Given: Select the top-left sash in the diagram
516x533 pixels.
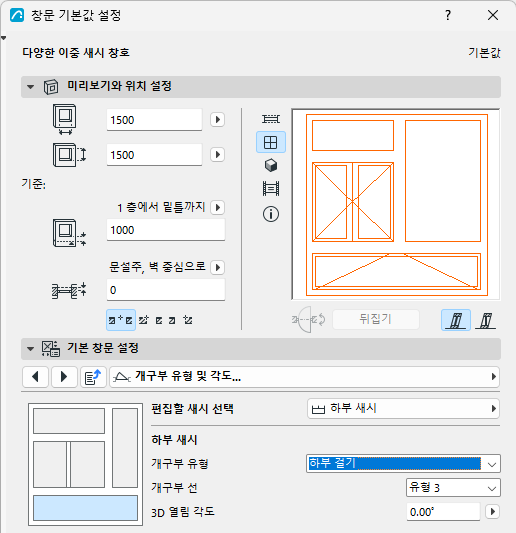Looking at the screenshot, I should [x=69, y=421].
